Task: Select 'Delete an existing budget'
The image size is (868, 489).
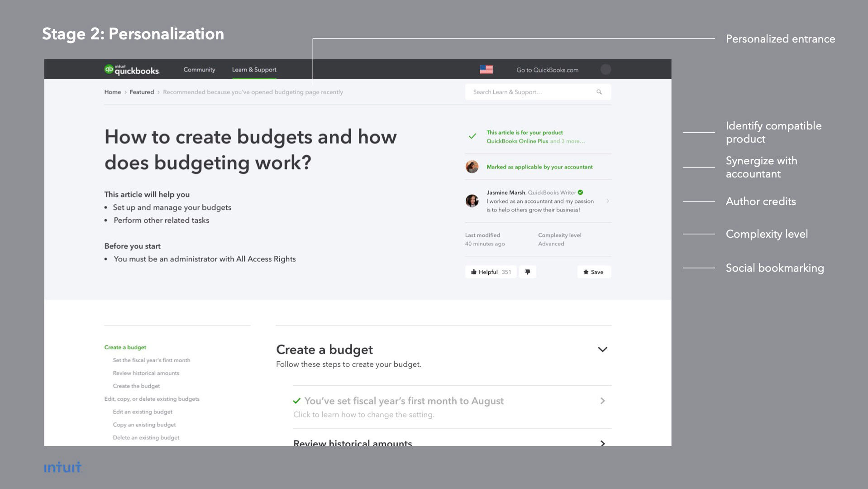Action: 146,438
